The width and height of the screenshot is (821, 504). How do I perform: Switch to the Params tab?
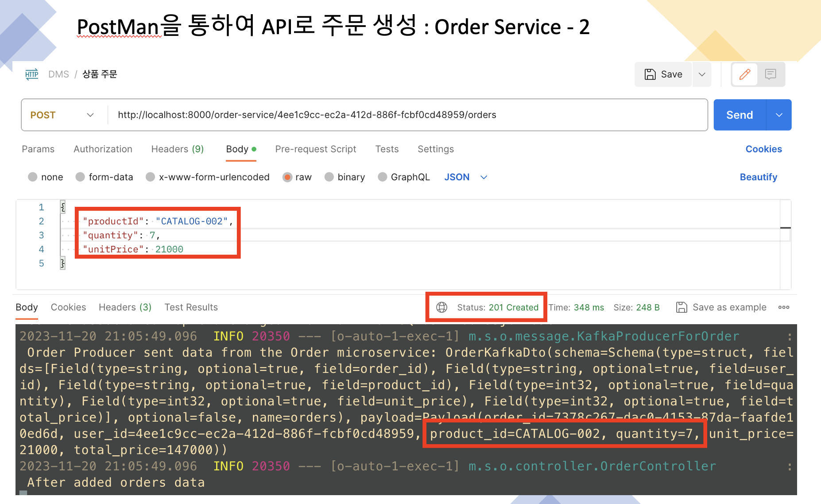pos(38,149)
